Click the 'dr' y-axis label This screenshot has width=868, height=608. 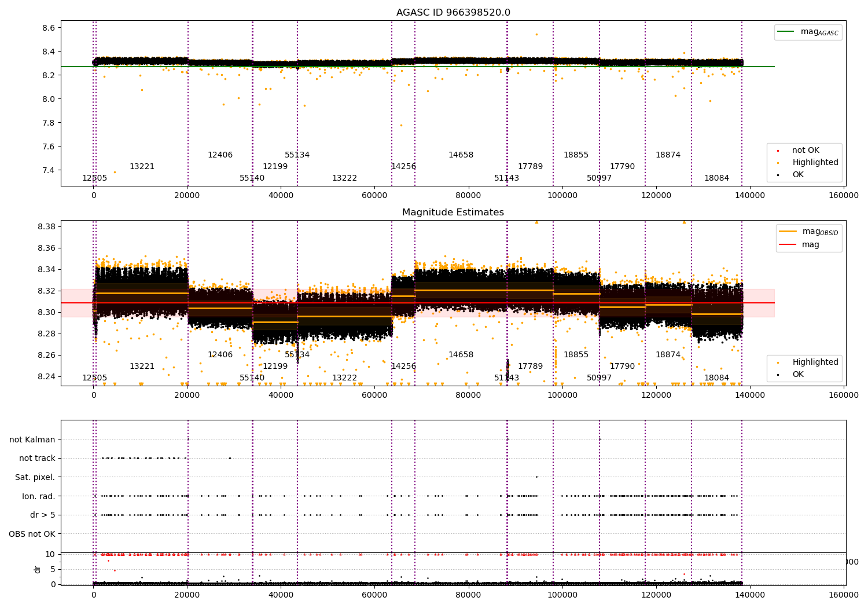click(38, 569)
